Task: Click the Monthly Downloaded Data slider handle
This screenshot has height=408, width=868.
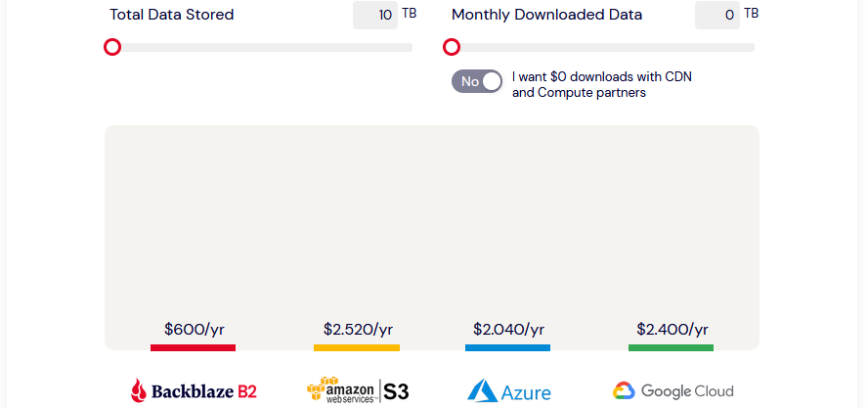Action: pyautogui.click(x=452, y=47)
